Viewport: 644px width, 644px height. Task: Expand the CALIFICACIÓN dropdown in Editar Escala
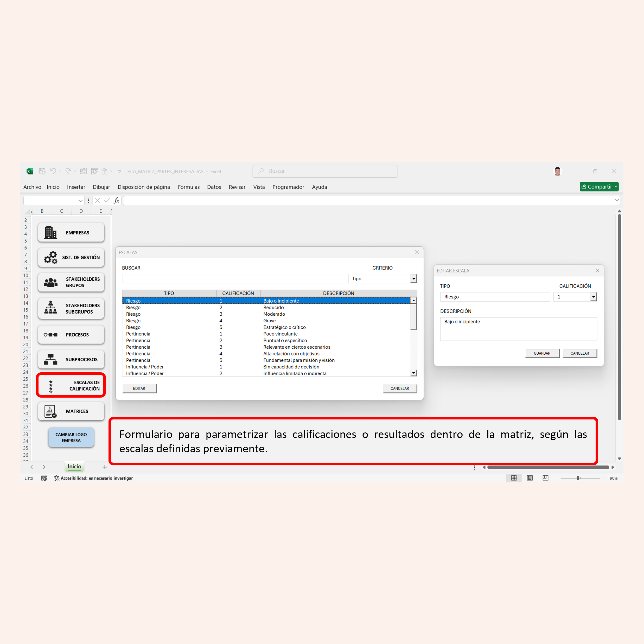(x=594, y=297)
